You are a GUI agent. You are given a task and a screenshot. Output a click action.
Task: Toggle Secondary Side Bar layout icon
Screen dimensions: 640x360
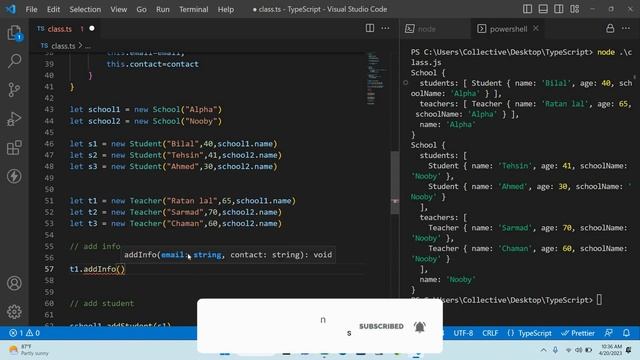[x=559, y=9]
